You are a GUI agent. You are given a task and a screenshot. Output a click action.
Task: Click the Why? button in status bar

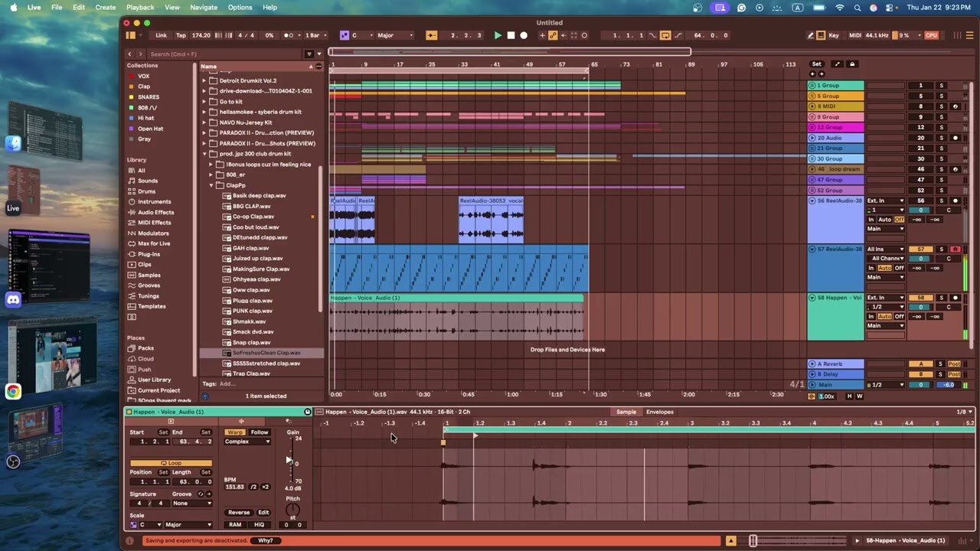[x=266, y=540]
